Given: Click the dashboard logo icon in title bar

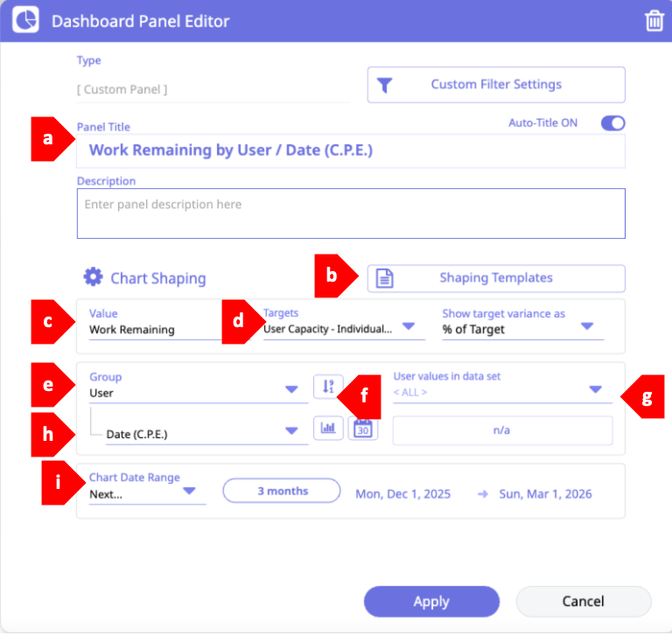Looking at the screenshot, I should (25, 20).
